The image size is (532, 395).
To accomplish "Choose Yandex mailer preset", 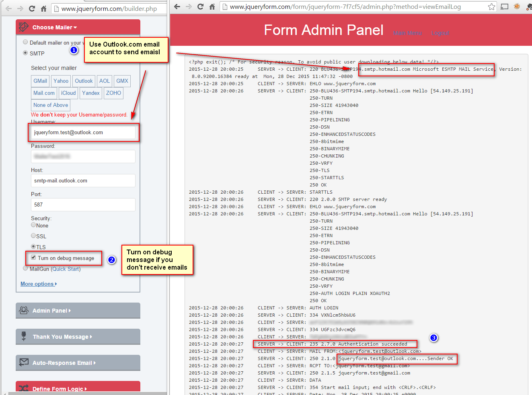I will point(91,93).
